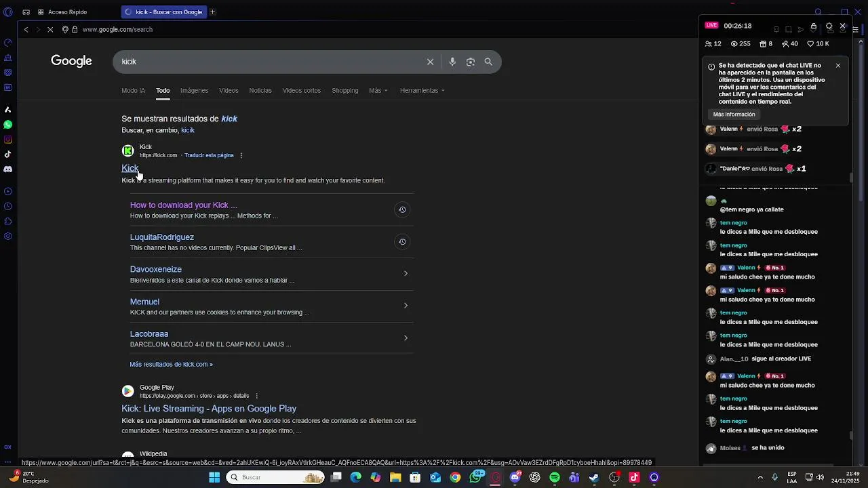
Task: Show hidden system tray icons
Action: click(x=760, y=477)
